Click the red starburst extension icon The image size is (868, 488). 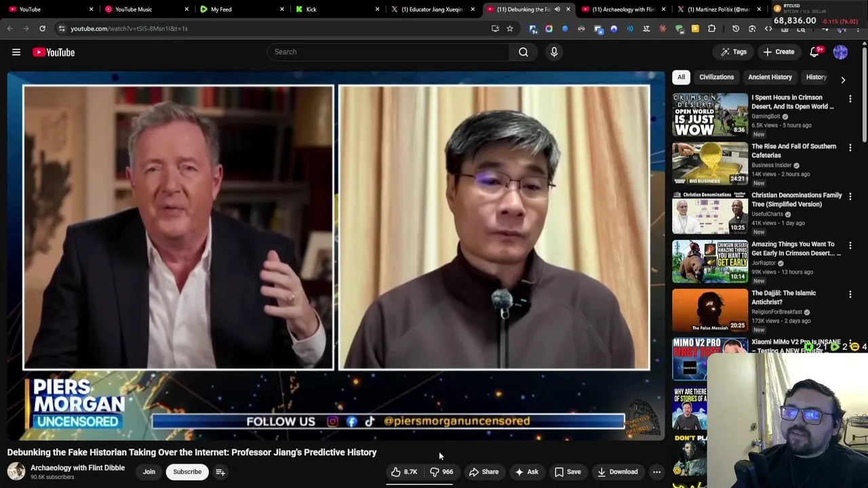pos(663,28)
